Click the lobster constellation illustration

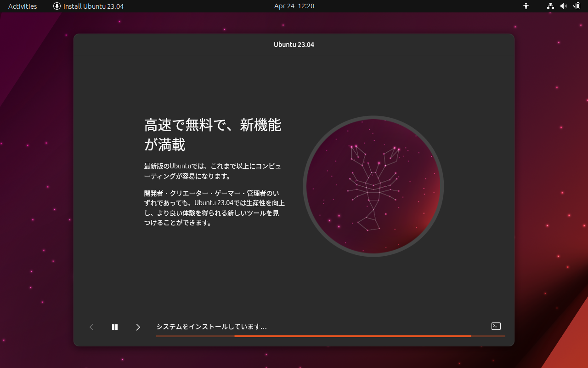[x=373, y=186]
